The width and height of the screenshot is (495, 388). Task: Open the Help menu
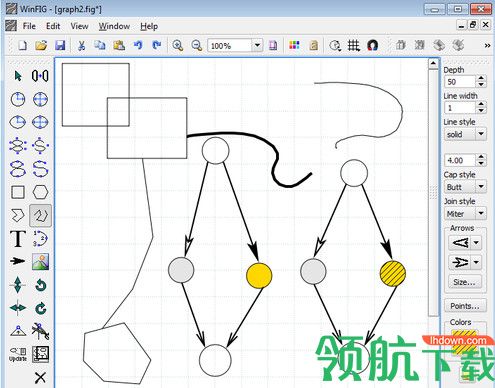[x=149, y=26]
